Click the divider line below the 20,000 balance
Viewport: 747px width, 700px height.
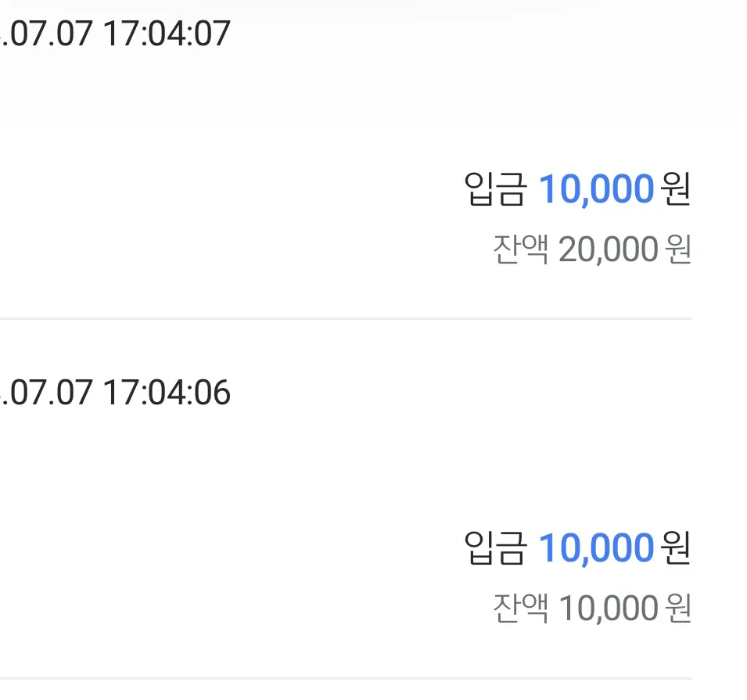pyautogui.click(x=346, y=319)
